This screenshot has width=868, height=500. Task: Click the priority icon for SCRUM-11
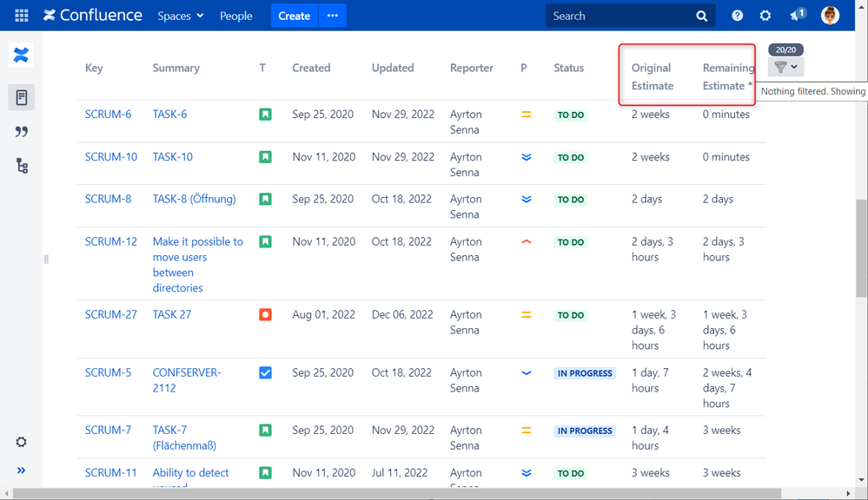(527, 473)
